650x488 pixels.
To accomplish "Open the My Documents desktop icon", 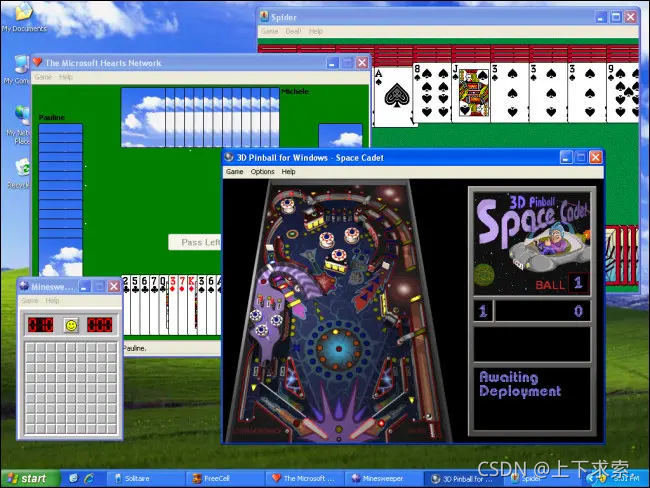I will click(24, 17).
